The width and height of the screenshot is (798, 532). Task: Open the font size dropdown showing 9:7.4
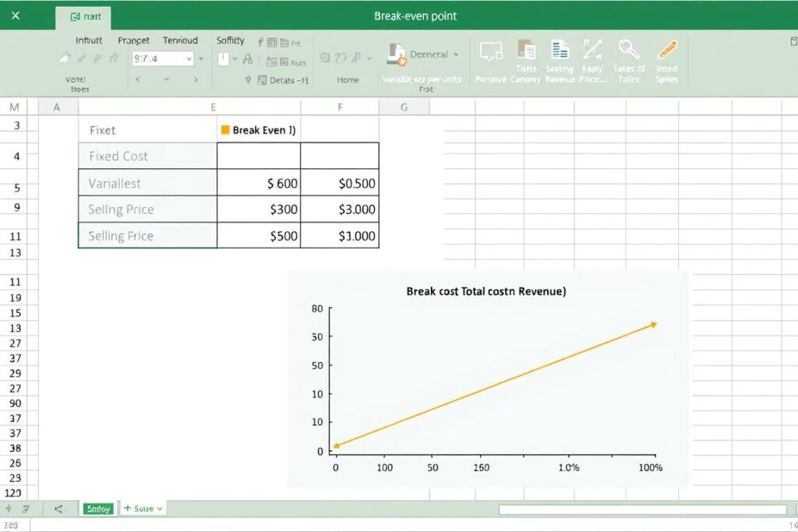[164, 58]
